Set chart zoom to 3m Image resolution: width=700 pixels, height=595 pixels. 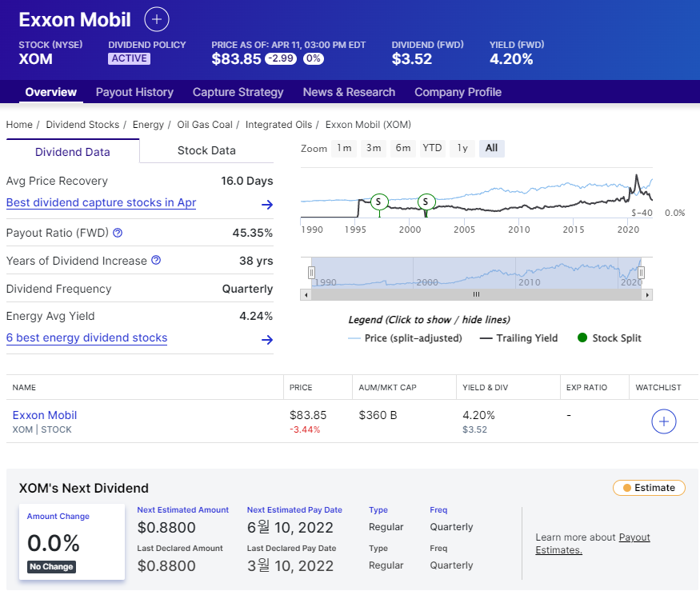coord(374,148)
